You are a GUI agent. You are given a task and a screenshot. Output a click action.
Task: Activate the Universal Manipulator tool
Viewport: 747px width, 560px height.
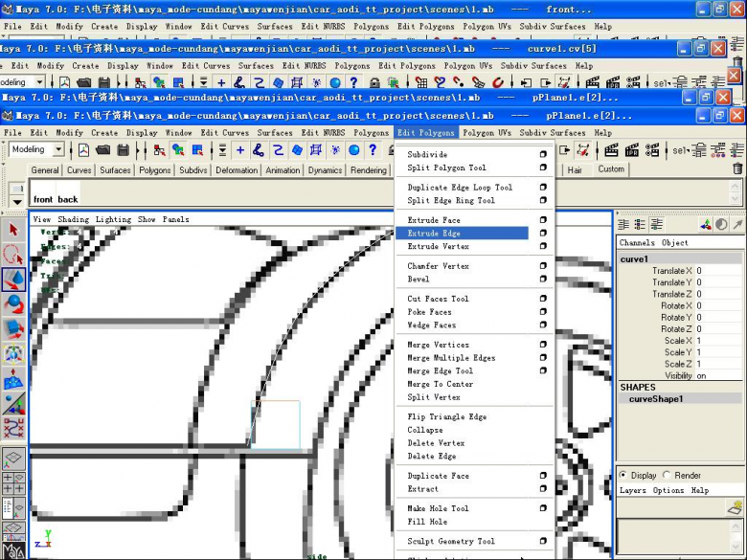click(13, 354)
